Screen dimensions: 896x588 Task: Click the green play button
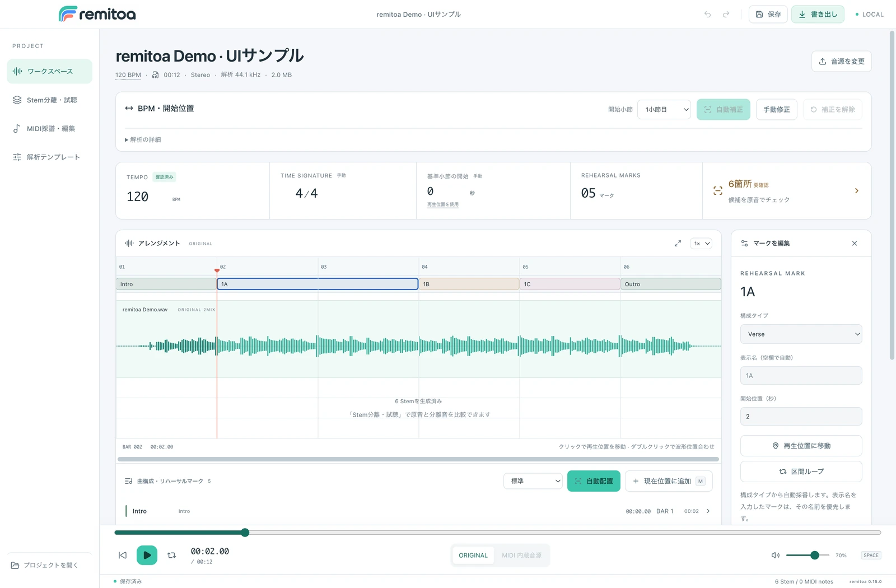pos(147,556)
